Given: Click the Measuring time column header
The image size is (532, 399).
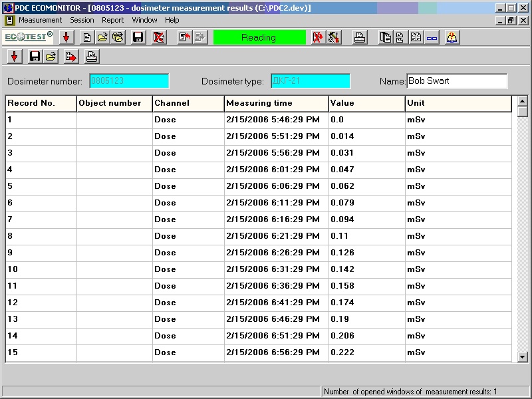Looking at the screenshot, I should click(x=277, y=103).
